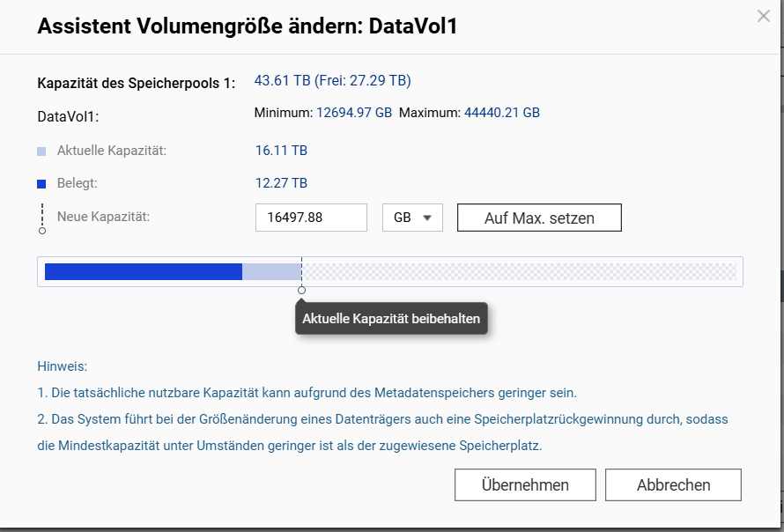Click the circular slider handle under the bar
The width and height of the screenshot is (784, 532).
click(301, 290)
